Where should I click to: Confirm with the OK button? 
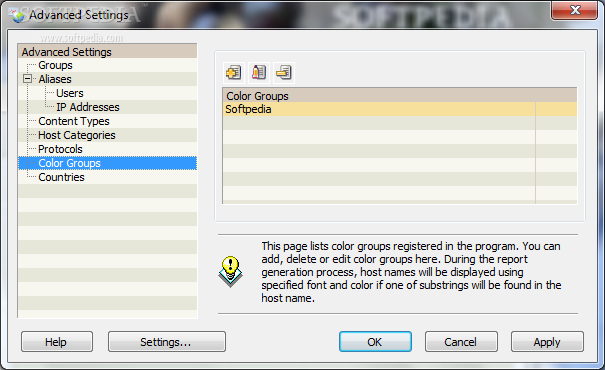coord(375,342)
